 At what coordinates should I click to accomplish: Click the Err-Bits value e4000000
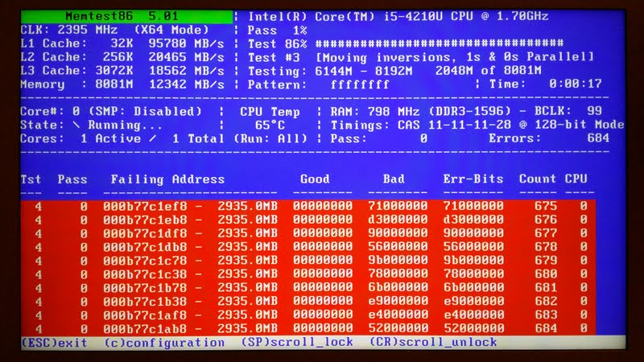(473, 315)
